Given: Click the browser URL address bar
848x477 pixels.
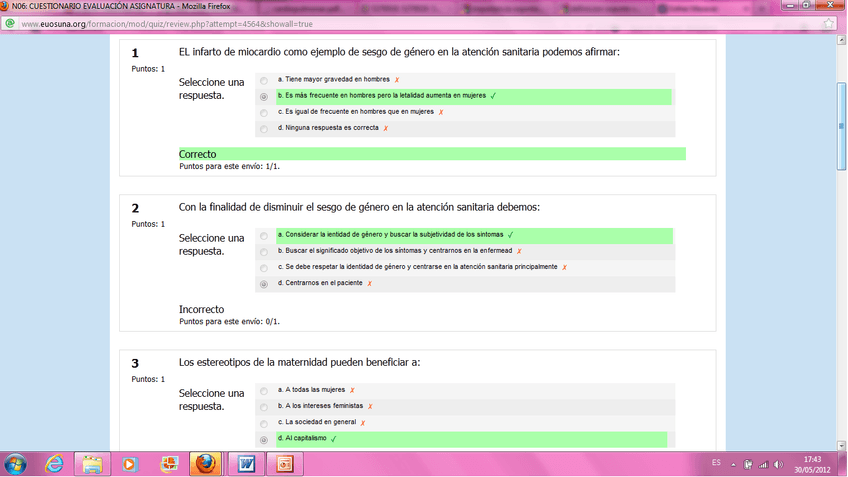Looking at the screenshot, I should tap(400, 23).
